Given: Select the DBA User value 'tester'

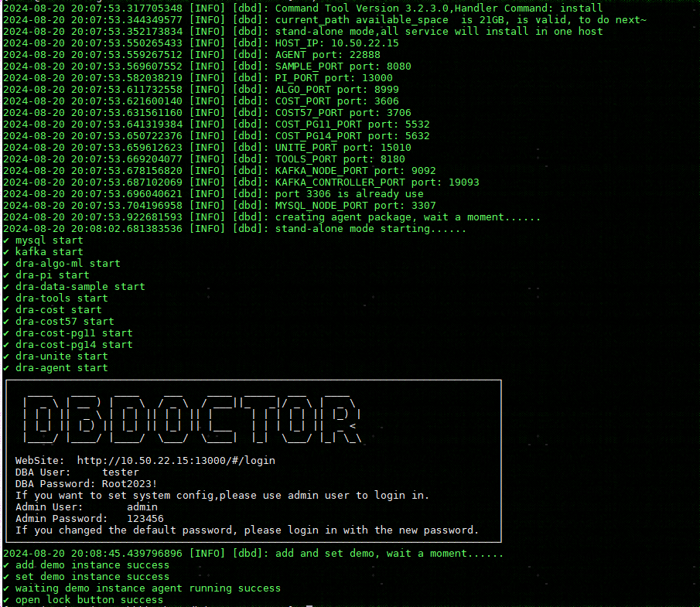Looking at the screenshot, I should coord(121,472).
